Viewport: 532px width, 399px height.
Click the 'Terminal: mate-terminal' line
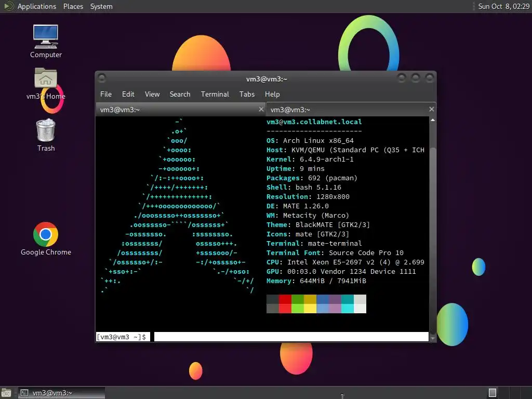(314, 243)
